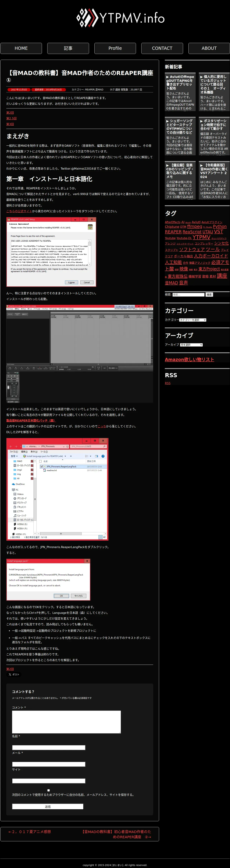Select the Aviutlプラグイン tag

212,222
